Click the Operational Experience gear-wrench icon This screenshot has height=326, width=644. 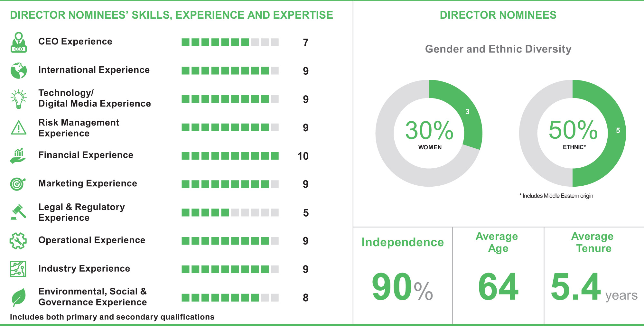click(18, 241)
